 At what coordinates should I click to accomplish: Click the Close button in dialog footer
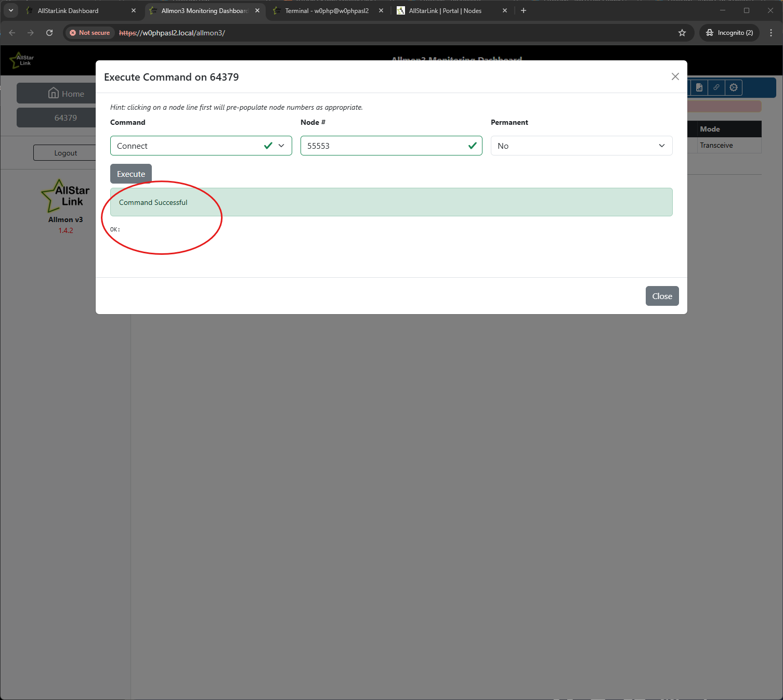662,296
